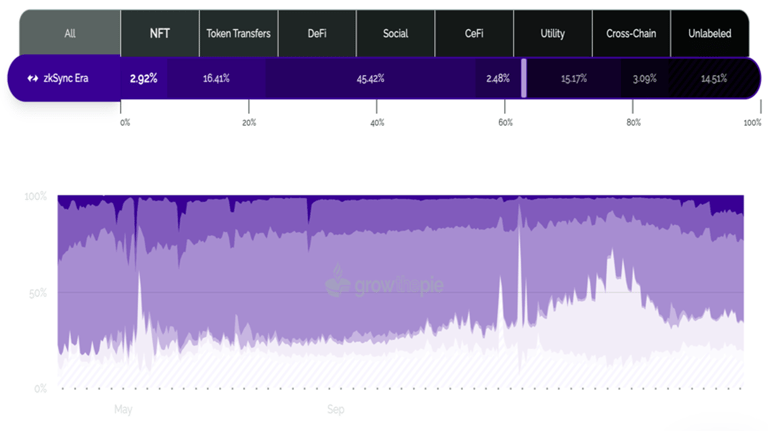Click the 2.48% CeFi bar segment
Image resolution: width=768 pixels, height=431 pixels.
click(x=498, y=78)
